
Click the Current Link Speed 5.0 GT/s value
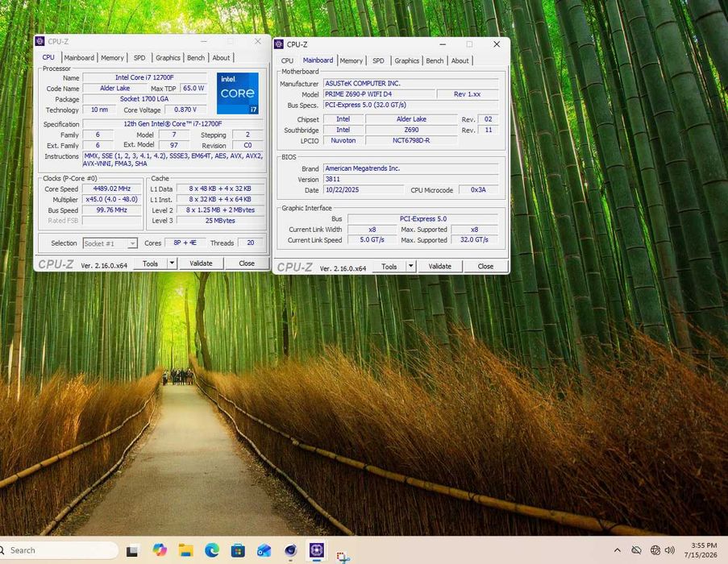click(x=372, y=240)
